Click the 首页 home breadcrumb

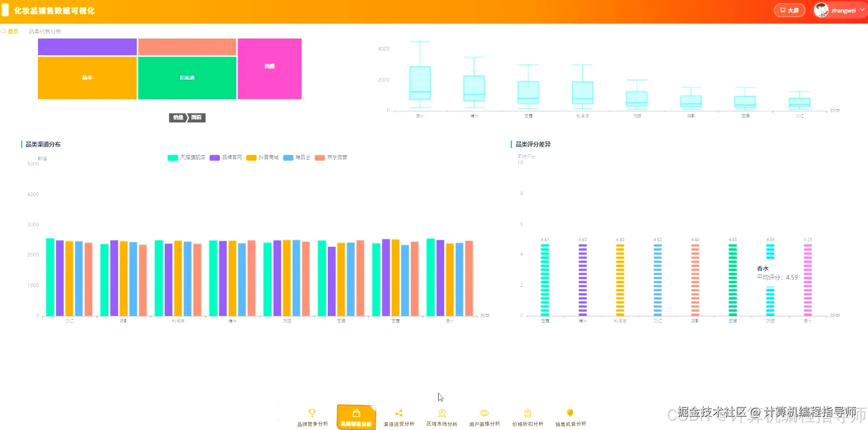tap(10, 32)
